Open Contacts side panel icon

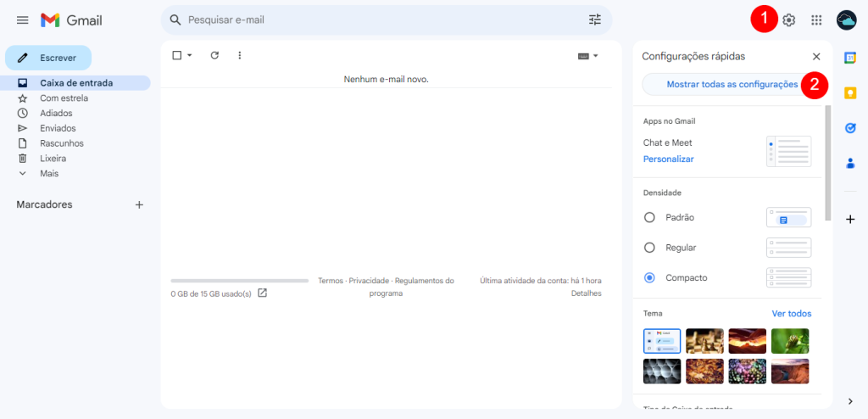click(x=850, y=164)
